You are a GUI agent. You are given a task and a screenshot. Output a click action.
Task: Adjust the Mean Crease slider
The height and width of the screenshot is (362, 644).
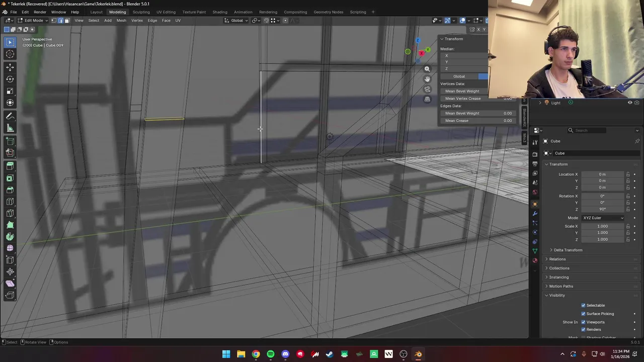coord(478,121)
